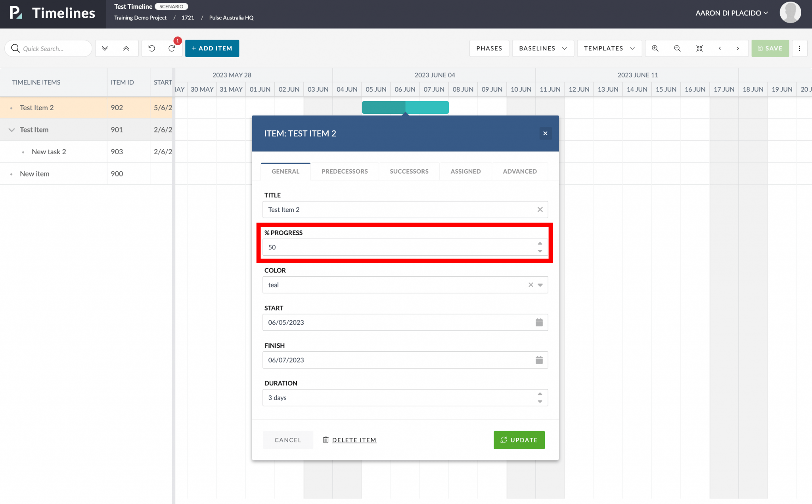This screenshot has height=504, width=812.
Task: Click the Update button
Action: (519, 440)
